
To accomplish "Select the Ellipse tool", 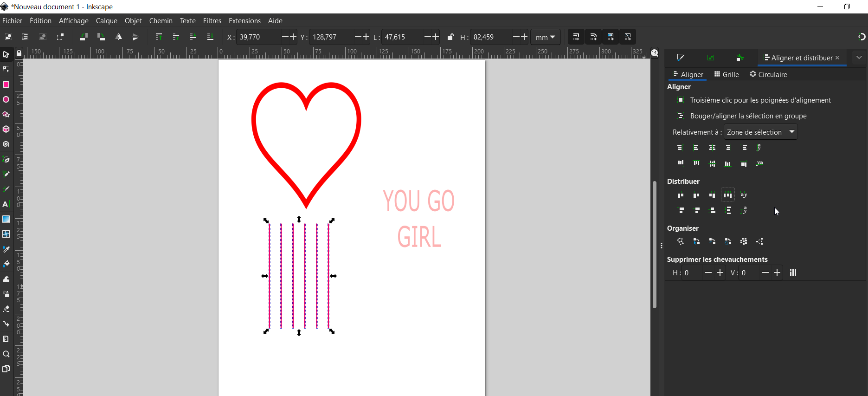I will (x=6, y=99).
